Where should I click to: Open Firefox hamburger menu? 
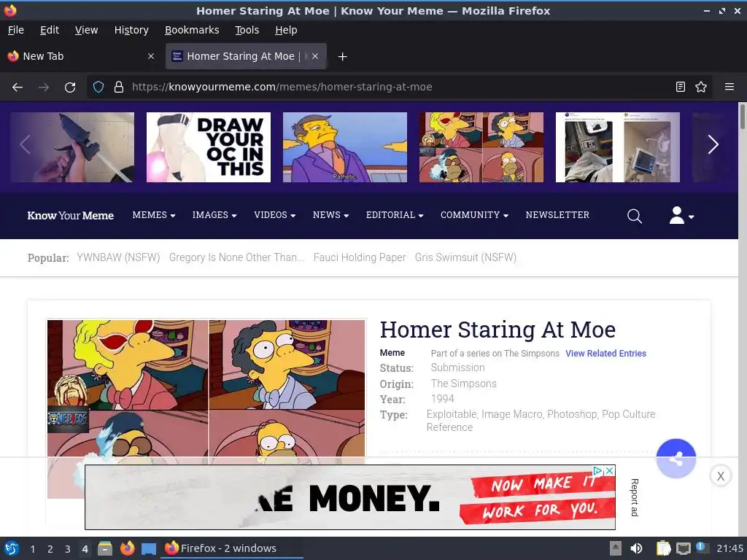tap(729, 87)
